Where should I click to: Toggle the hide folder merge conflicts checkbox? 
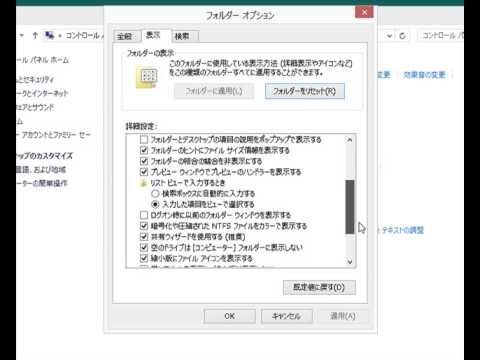pos(144,161)
